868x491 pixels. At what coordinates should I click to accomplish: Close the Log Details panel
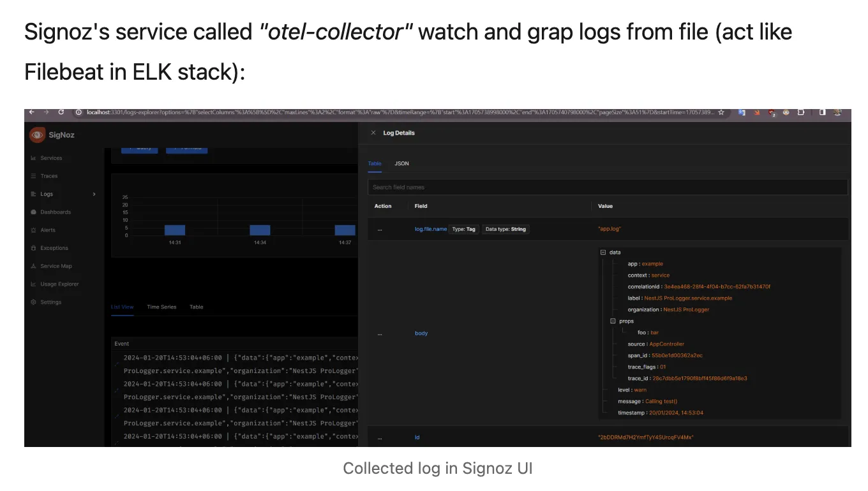(x=373, y=133)
